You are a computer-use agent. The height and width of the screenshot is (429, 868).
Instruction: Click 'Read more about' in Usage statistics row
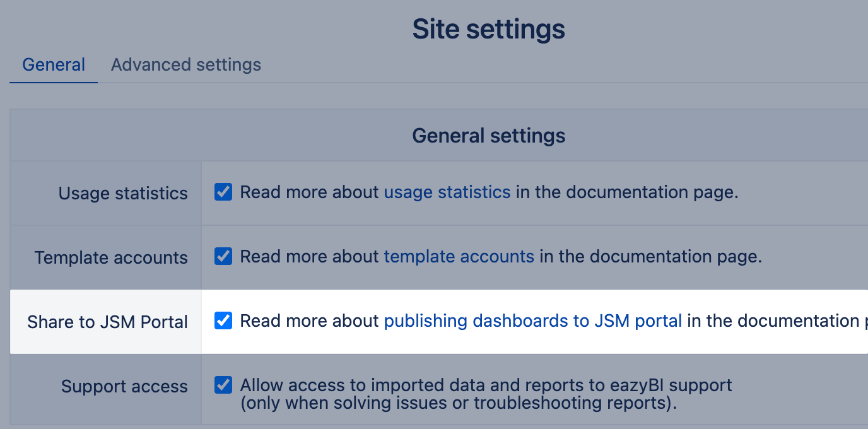(x=310, y=192)
